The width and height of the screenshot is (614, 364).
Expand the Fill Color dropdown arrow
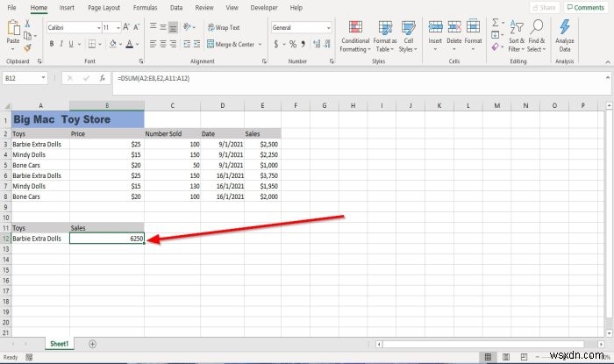[120, 44]
